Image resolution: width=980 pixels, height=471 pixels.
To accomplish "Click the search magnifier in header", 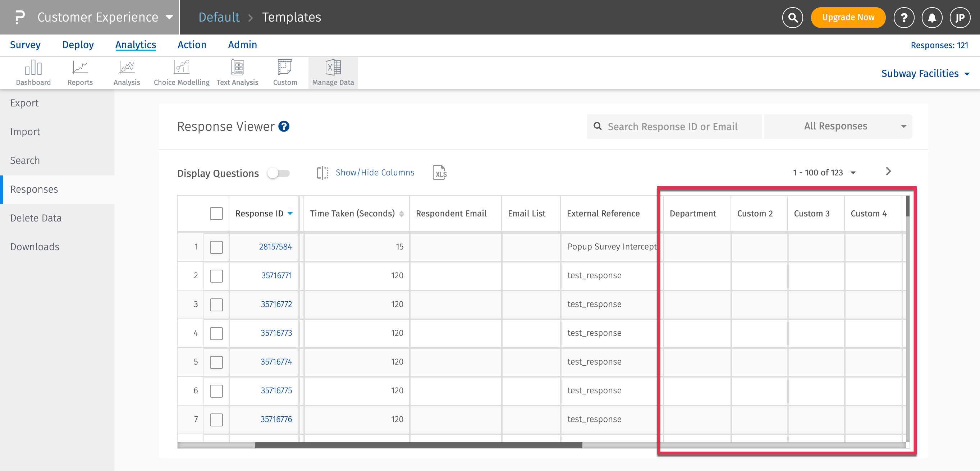I will pyautogui.click(x=792, y=18).
